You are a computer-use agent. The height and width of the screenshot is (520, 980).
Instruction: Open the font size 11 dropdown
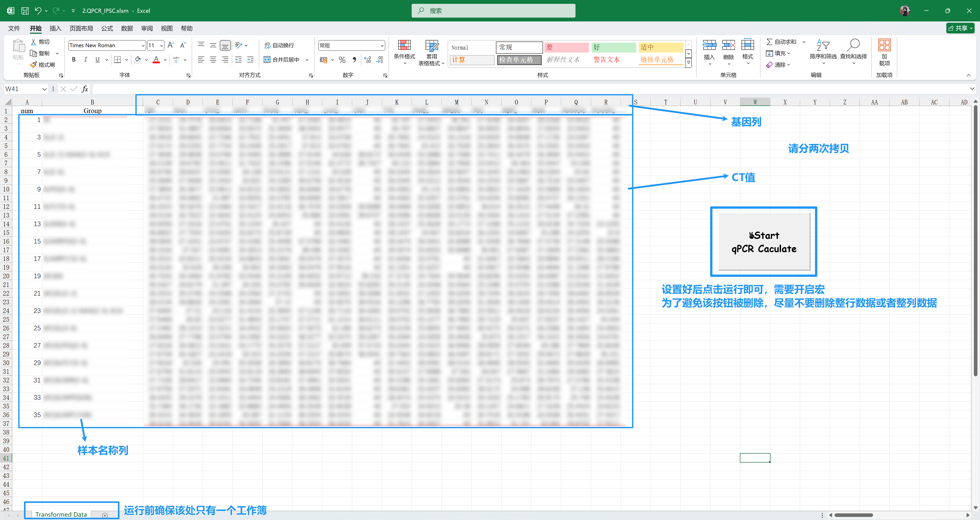[161, 45]
